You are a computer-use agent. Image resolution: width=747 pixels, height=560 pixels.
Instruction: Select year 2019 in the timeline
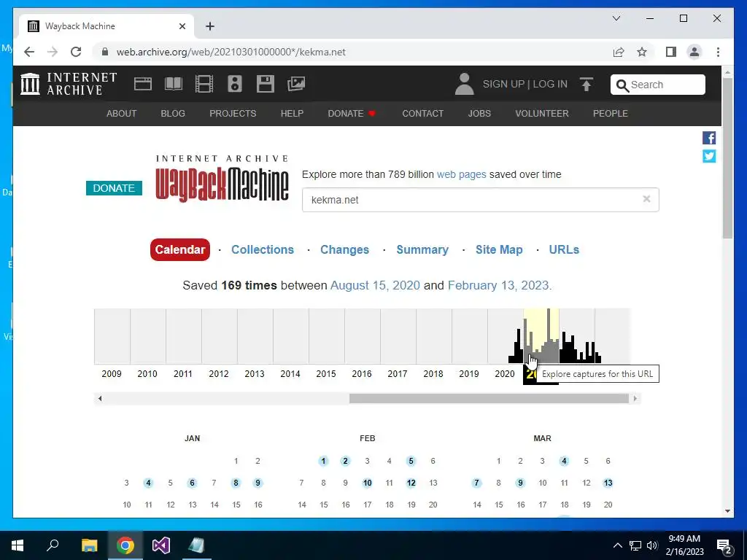click(x=469, y=374)
